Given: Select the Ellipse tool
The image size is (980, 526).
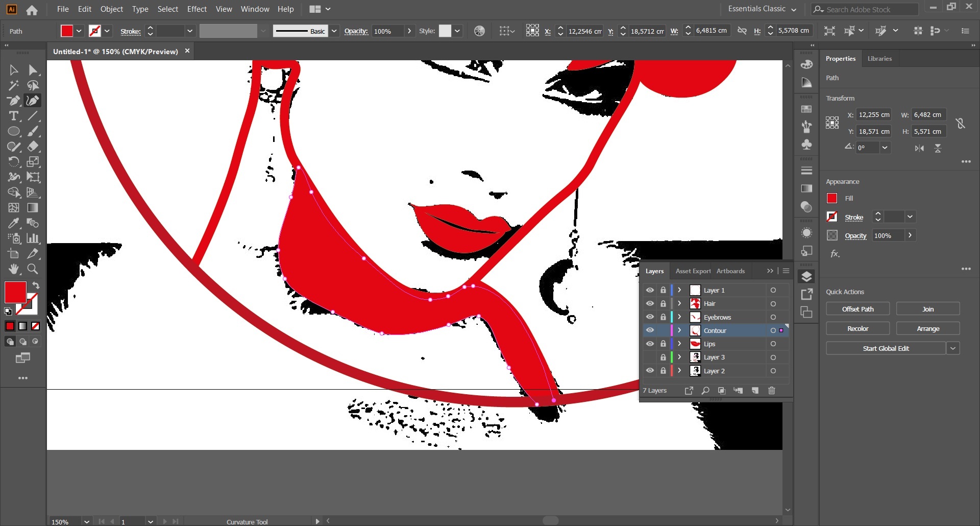Looking at the screenshot, I should pyautogui.click(x=14, y=131).
